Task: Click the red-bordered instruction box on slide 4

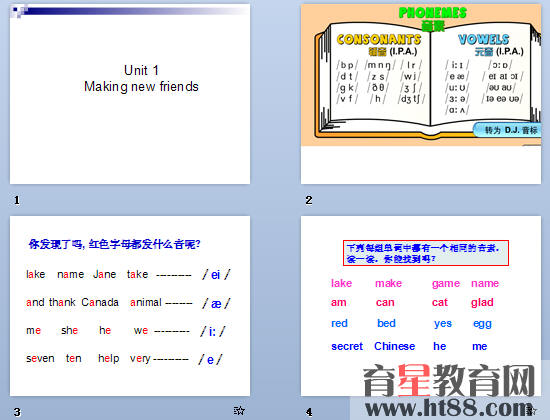Action: (425, 253)
